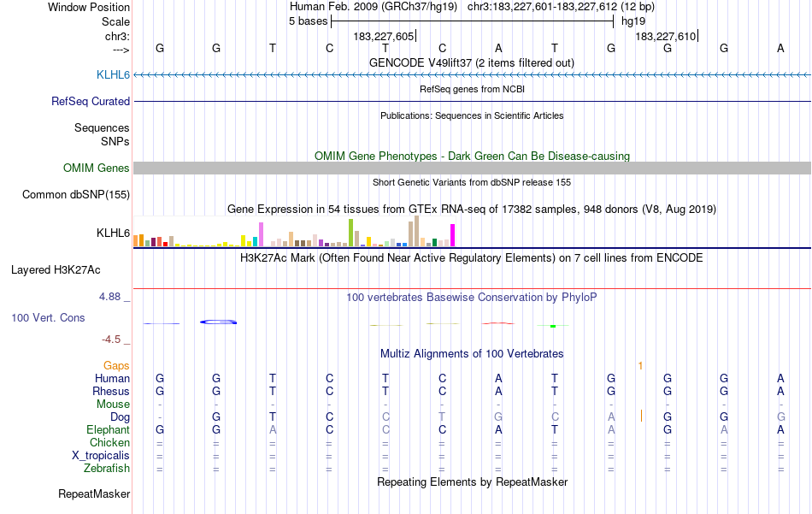This screenshot has height=514, width=812.
Task: Select the Zebrafish alignment row label
Action: pyautogui.click(x=107, y=468)
